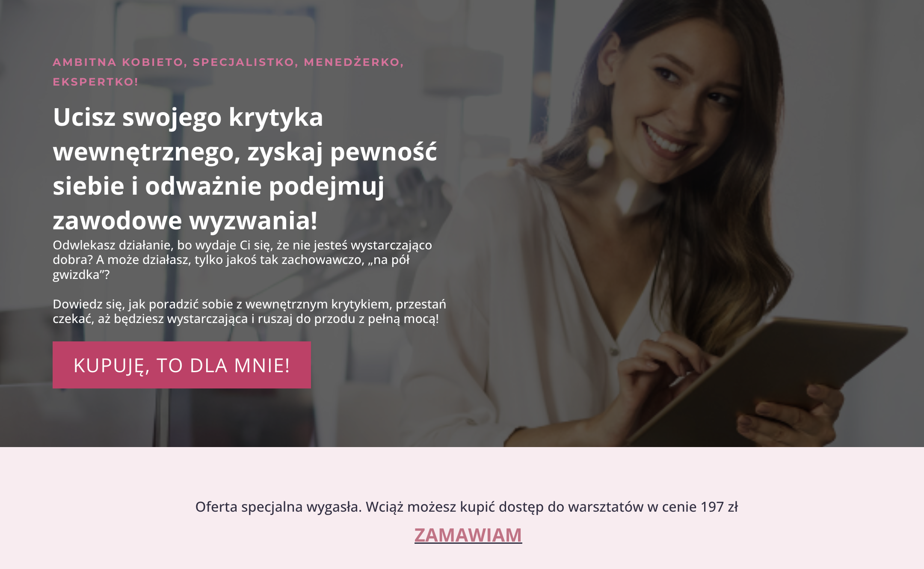Click the word MENEDŻERKO in the pink tagline
The width and height of the screenshot is (924, 569).
pyautogui.click(x=352, y=62)
